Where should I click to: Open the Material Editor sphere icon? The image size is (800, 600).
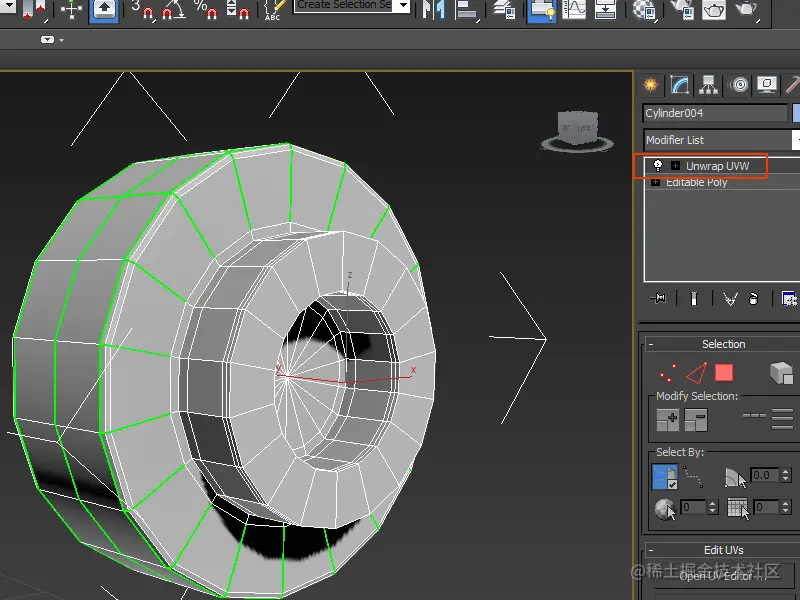pos(644,10)
